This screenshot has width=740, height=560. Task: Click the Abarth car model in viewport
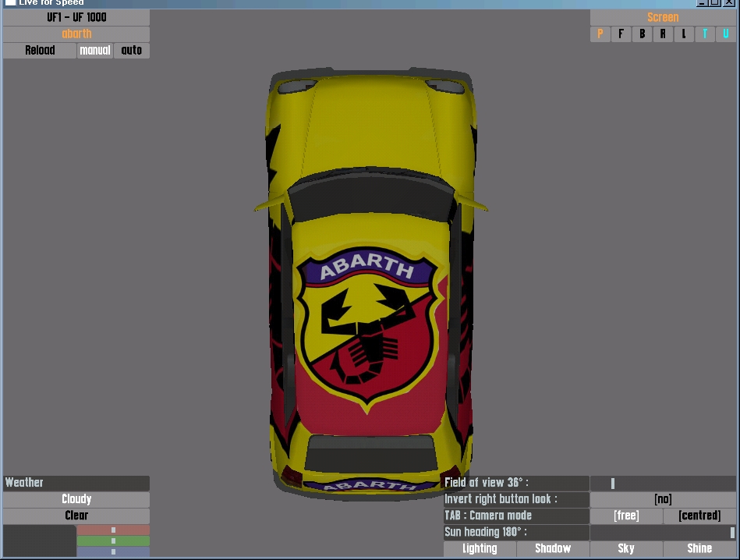point(371,283)
